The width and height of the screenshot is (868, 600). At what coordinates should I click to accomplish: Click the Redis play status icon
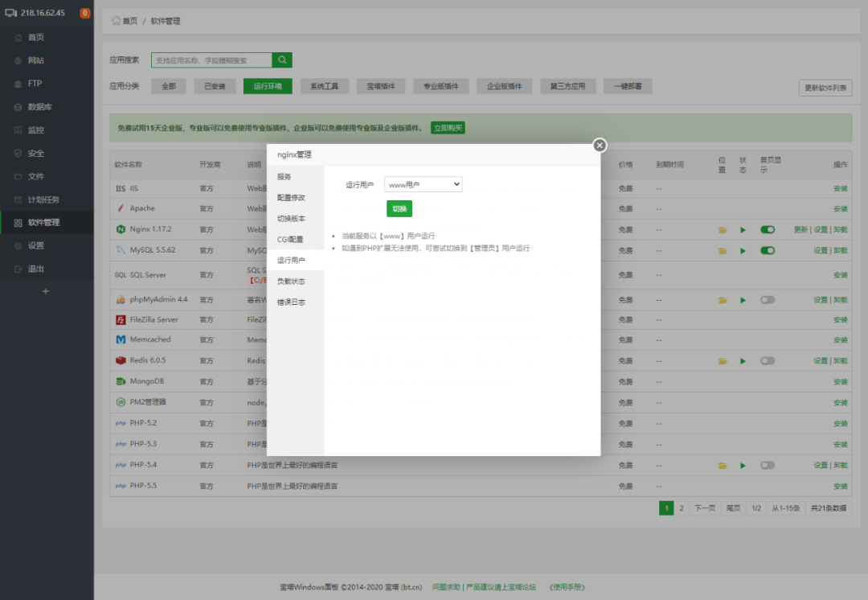[x=743, y=361]
